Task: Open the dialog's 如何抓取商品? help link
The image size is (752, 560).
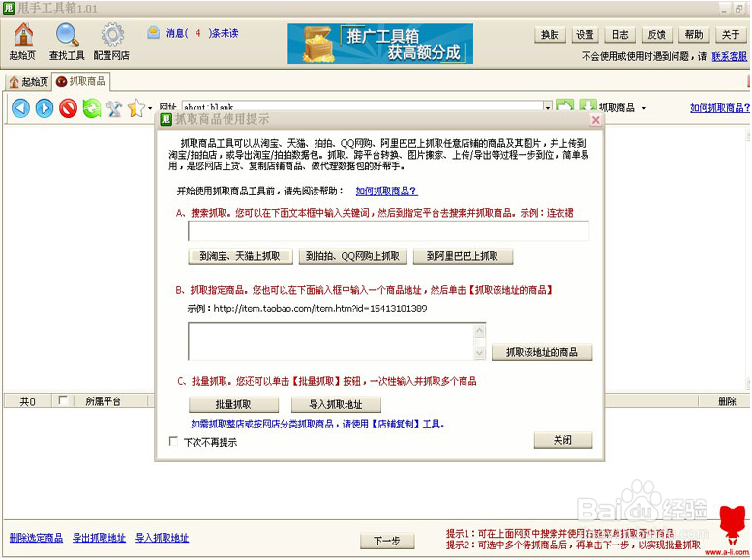Action: (386, 191)
